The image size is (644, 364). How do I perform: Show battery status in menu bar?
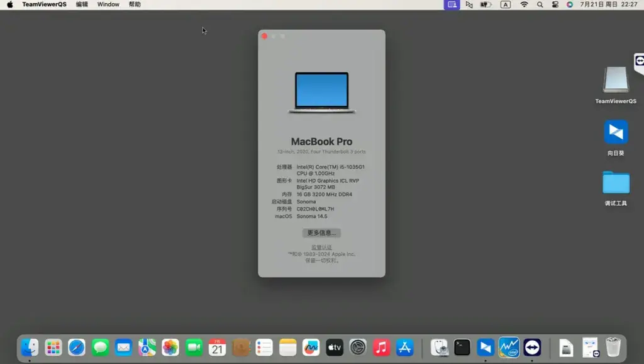point(486,4)
